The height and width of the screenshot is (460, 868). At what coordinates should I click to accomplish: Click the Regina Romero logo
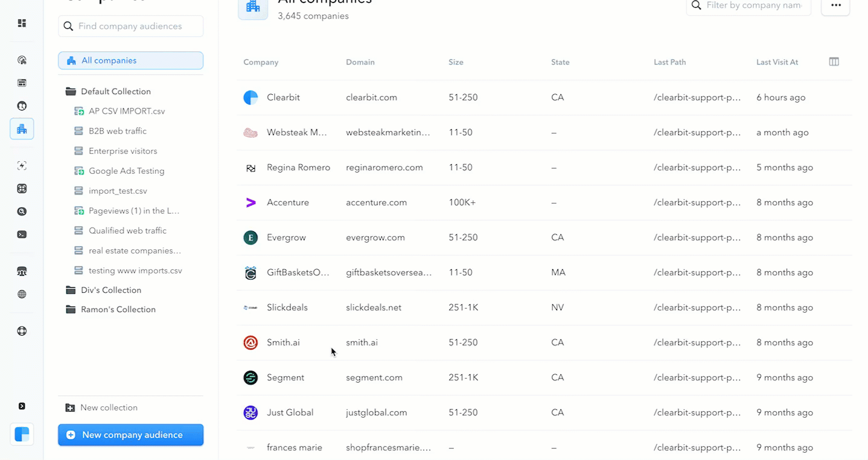click(x=251, y=167)
